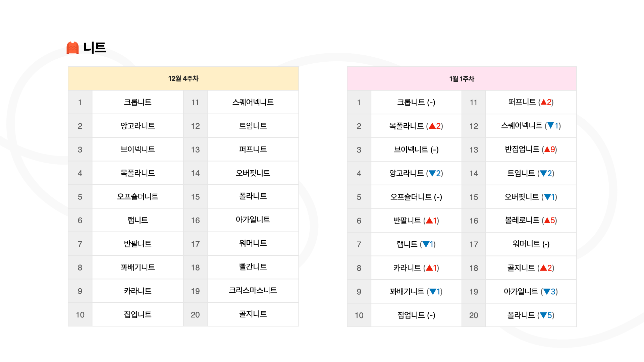Click rank number 20 in the 12월 4주차 table
Viewport: 644px width, 362px height.
point(195,315)
